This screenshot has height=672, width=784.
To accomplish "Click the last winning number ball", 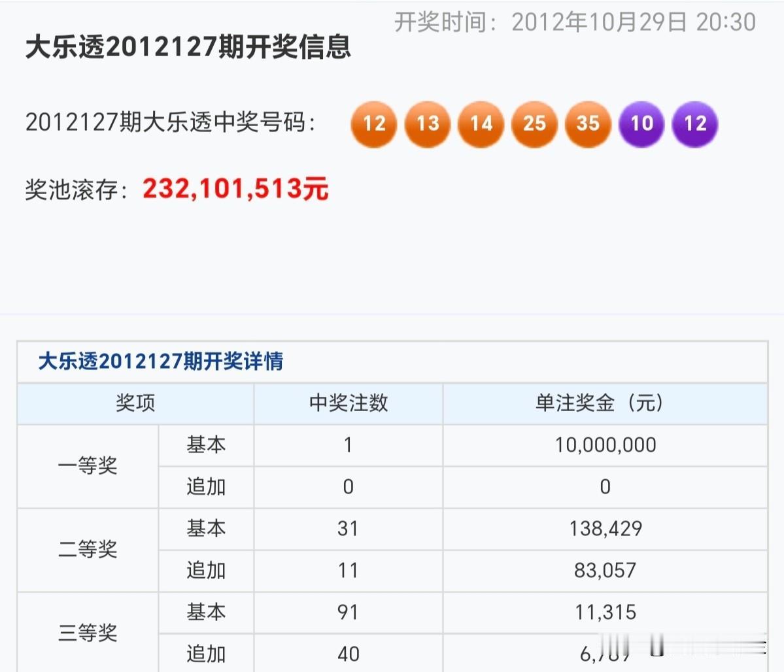I will 694,124.
